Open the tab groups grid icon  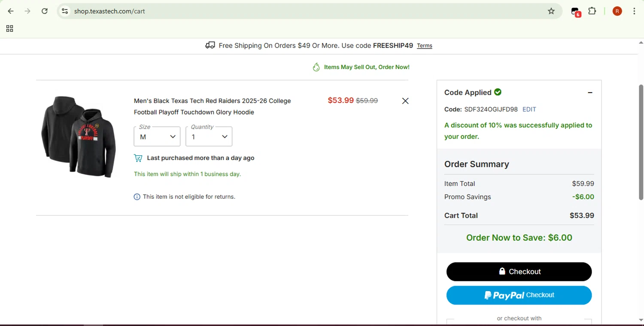click(9, 29)
